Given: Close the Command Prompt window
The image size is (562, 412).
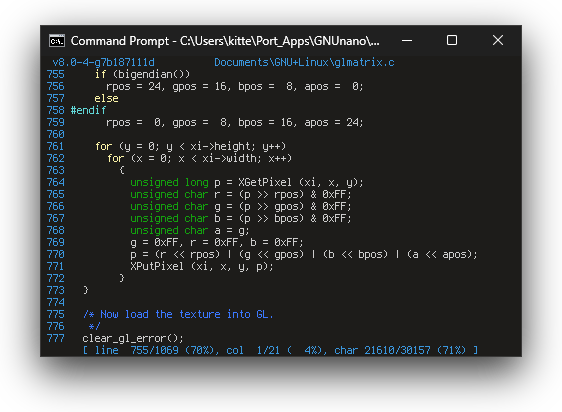Looking at the screenshot, I should coord(498,40).
